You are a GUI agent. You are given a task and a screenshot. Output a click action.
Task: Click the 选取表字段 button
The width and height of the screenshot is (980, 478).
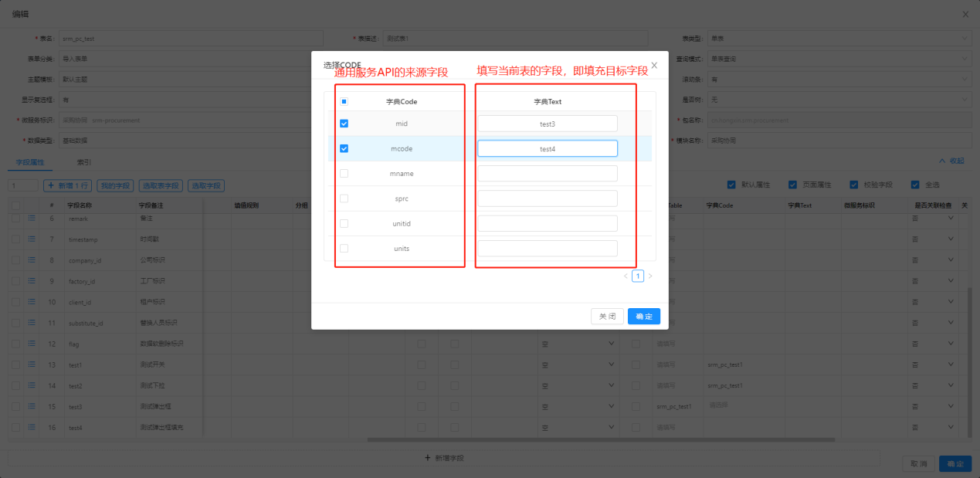161,185
